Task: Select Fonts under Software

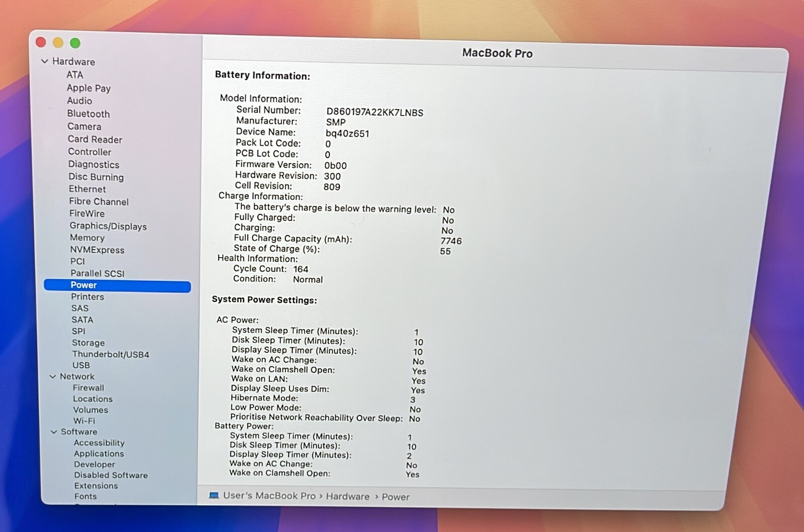Action: [x=85, y=496]
